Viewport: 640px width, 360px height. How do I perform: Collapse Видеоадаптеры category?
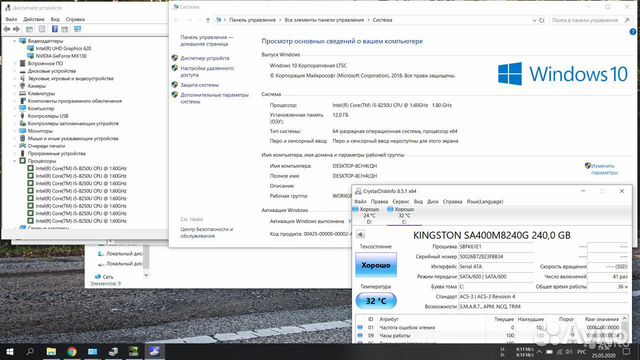point(14,41)
